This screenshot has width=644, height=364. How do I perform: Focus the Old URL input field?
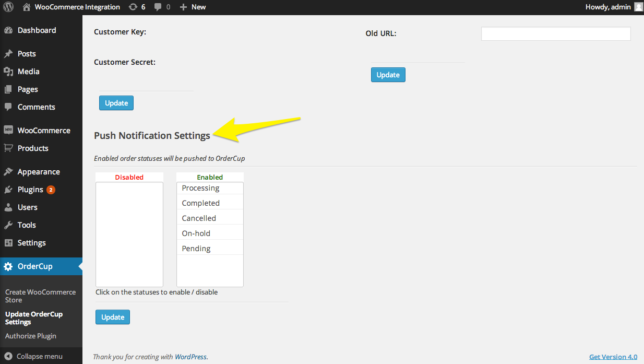(556, 34)
